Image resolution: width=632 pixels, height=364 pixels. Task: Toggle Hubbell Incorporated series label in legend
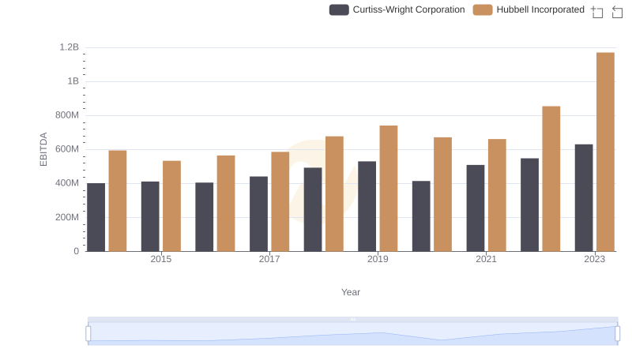[x=540, y=9]
